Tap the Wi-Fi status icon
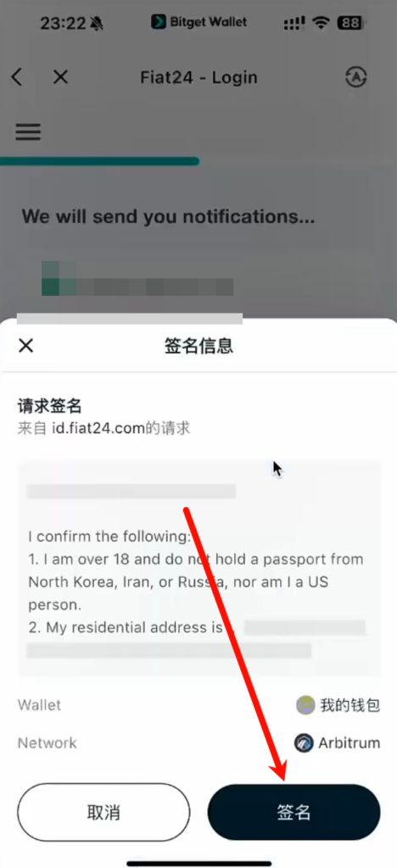Viewport: 397px width, 868px height. (321, 23)
